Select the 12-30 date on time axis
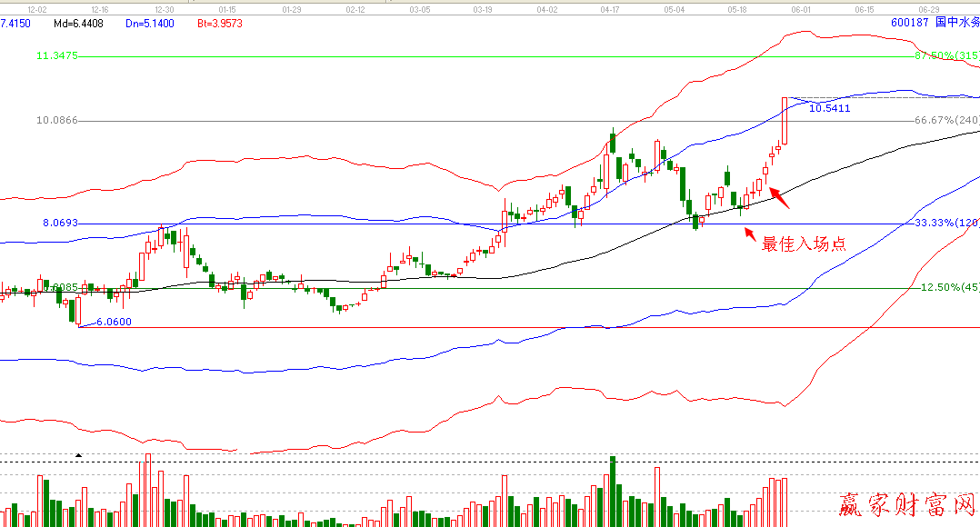Image resolution: width=980 pixels, height=527 pixels. click(x=165, y=8)
